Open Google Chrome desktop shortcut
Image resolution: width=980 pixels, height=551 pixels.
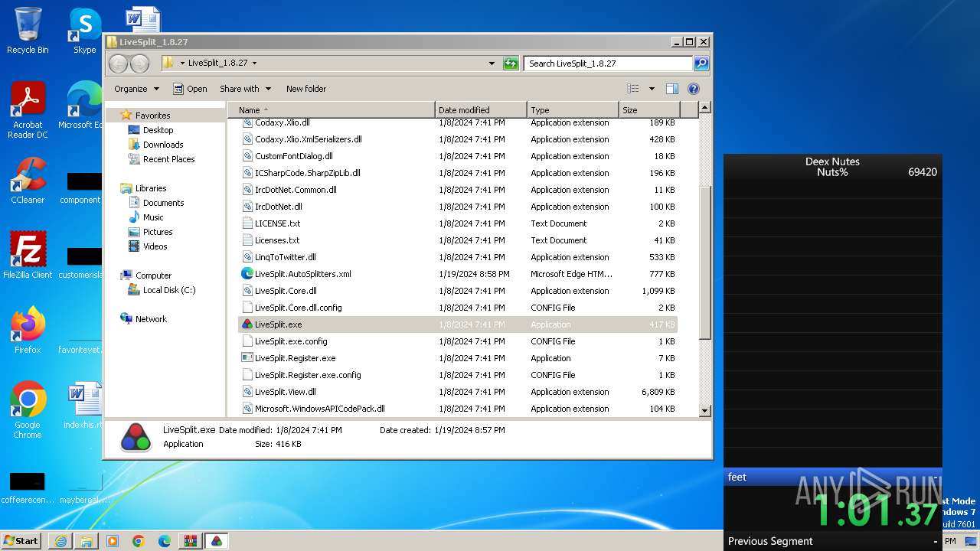(x=28, y=409)
